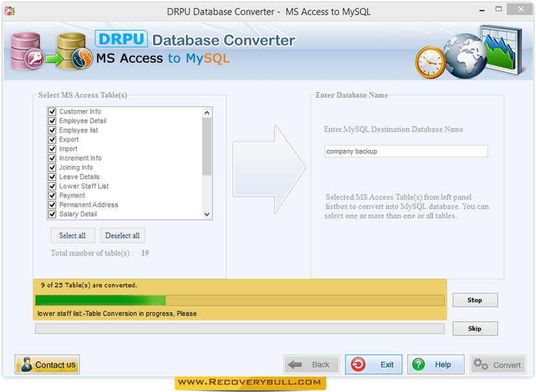Click the table list scroll up arrow
The height and width of the screenshot is (392, 536).
click(x=207, y=112)
